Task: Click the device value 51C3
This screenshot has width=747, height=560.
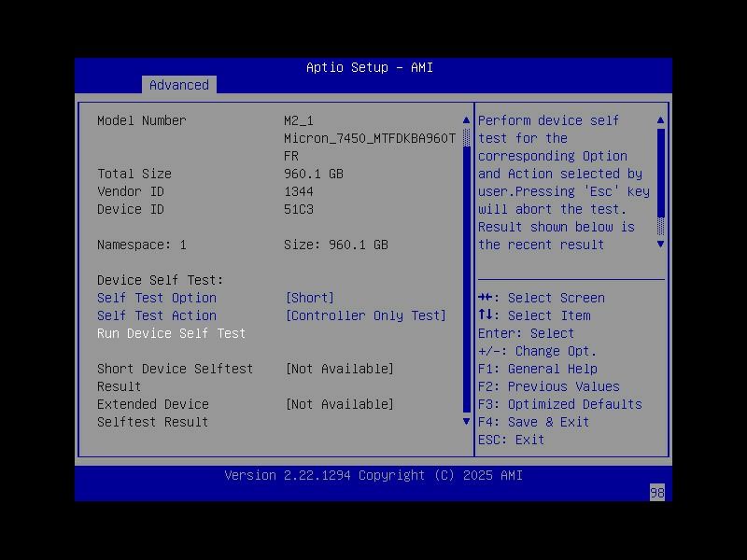Action: [x=299, y=209]
